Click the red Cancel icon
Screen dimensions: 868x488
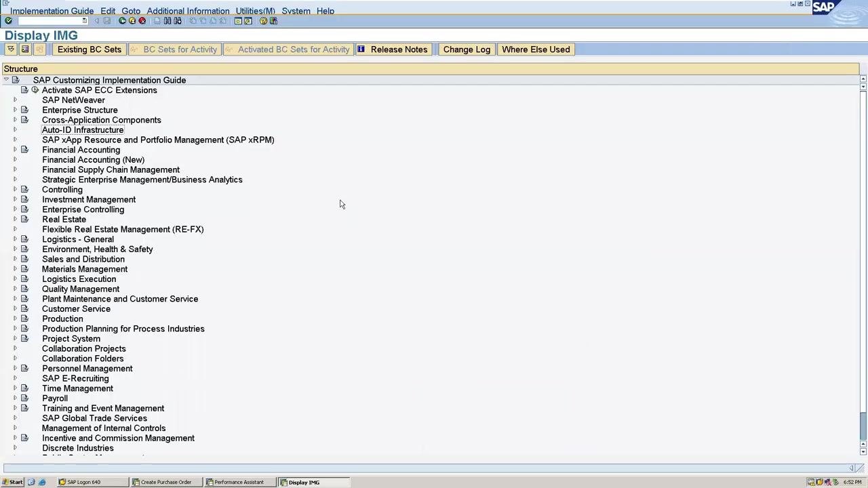click(x=142, y=21)
